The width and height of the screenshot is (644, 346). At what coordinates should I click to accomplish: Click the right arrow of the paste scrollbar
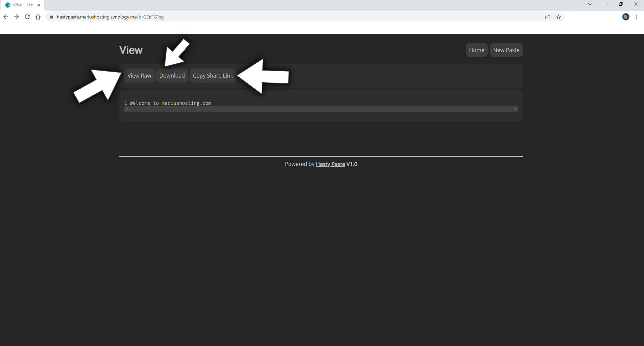pos(515,109)
